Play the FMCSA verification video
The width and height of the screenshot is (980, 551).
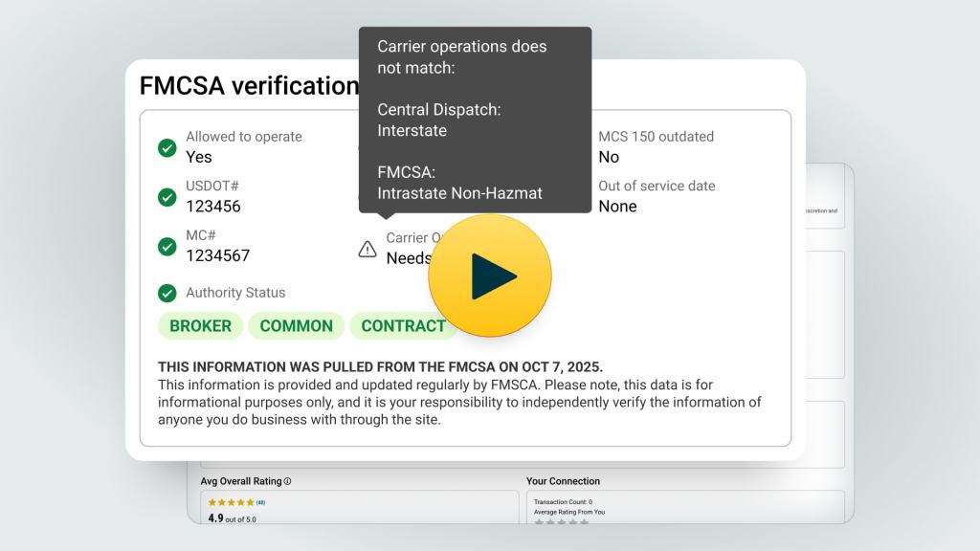489,276
